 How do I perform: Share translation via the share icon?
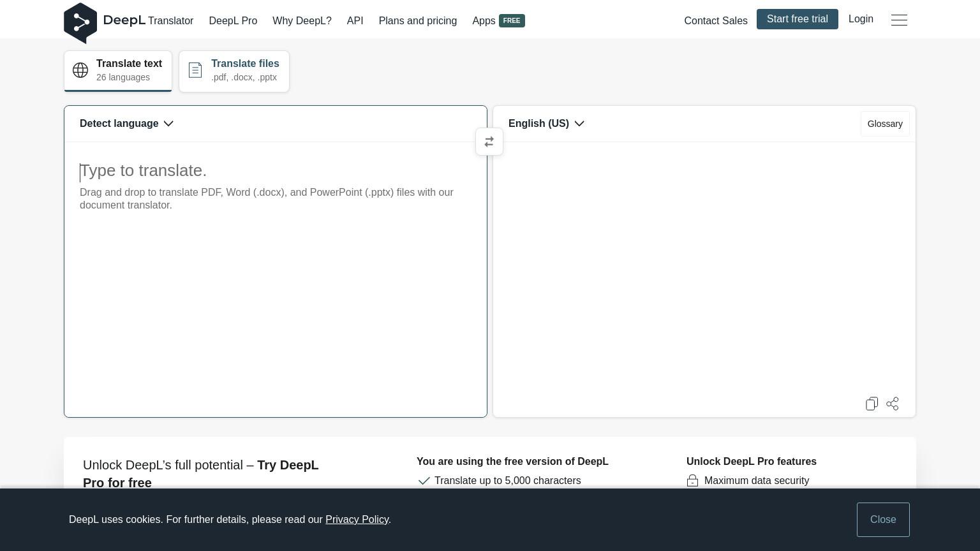pyautogui.click(x=893, y=404)
